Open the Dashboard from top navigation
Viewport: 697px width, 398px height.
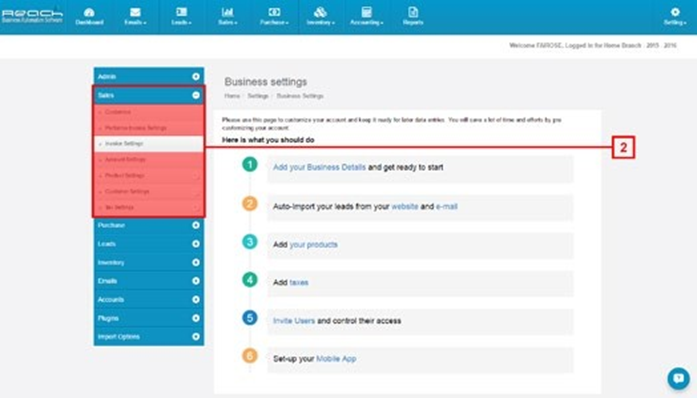click(89, 16)
